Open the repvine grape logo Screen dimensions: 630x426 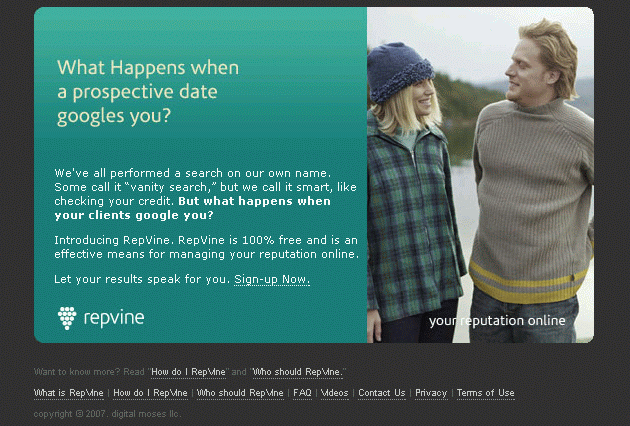point(67,318)
